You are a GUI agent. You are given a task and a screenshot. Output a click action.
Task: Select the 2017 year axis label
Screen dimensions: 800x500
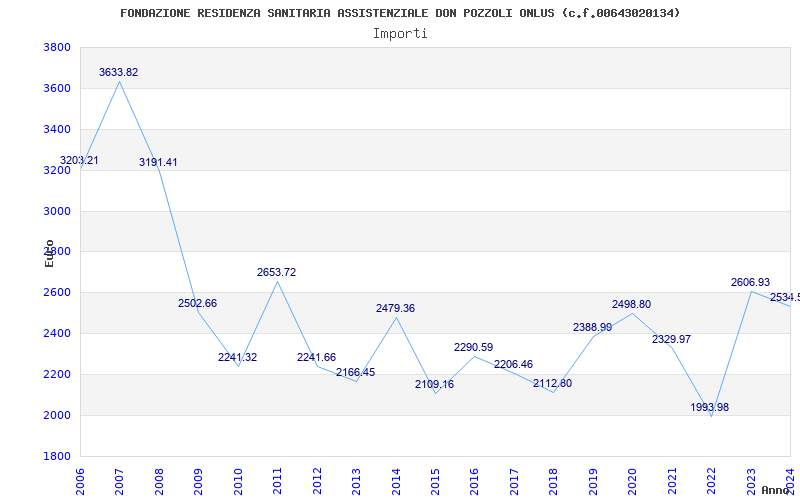pos(514,482)
